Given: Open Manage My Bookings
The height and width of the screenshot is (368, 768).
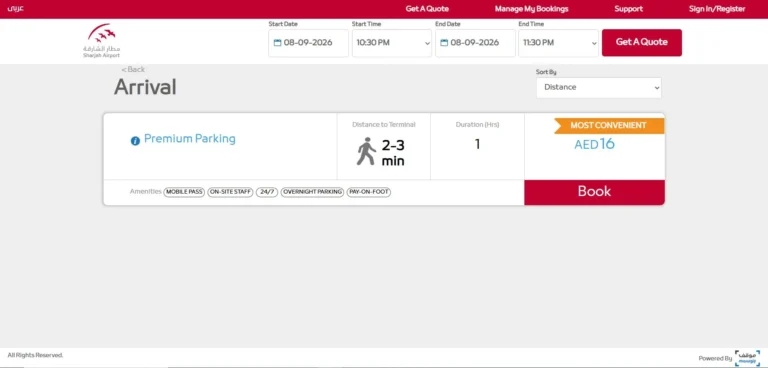Looking at the screenshot, I should [531, 9].
